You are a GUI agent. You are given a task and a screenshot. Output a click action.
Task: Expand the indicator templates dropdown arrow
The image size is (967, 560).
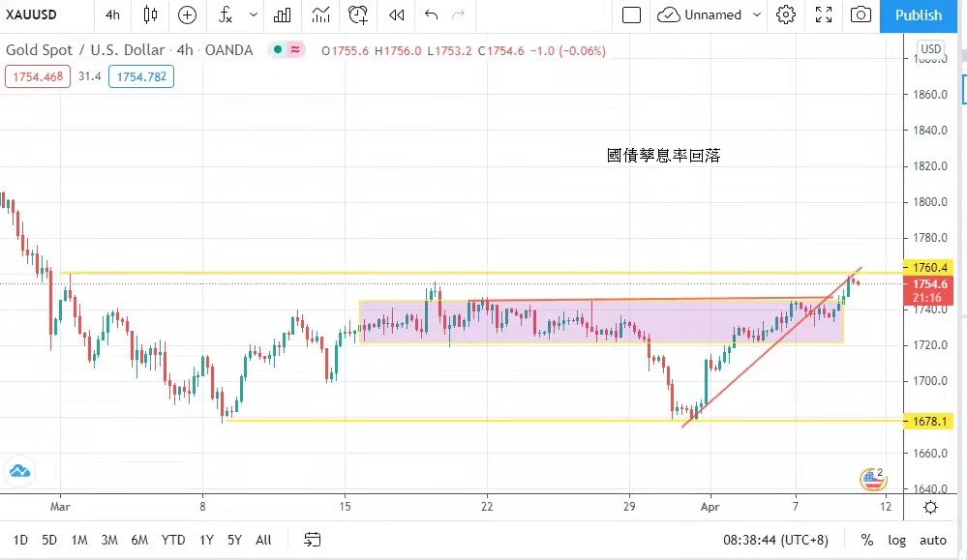coord(254,15)
